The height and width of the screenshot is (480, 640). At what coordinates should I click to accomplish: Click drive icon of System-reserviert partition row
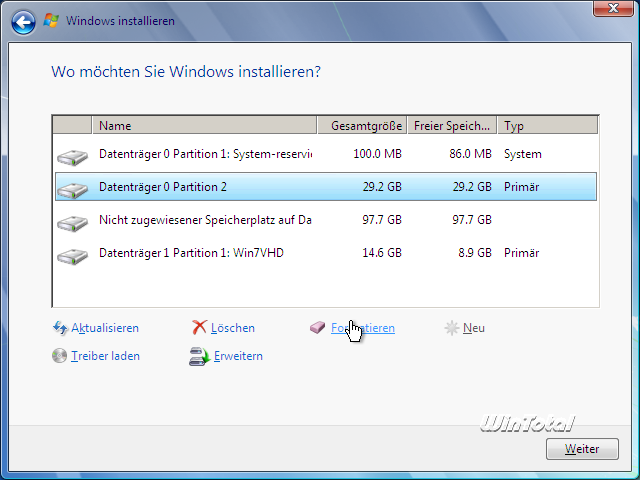tap(72, 157)
